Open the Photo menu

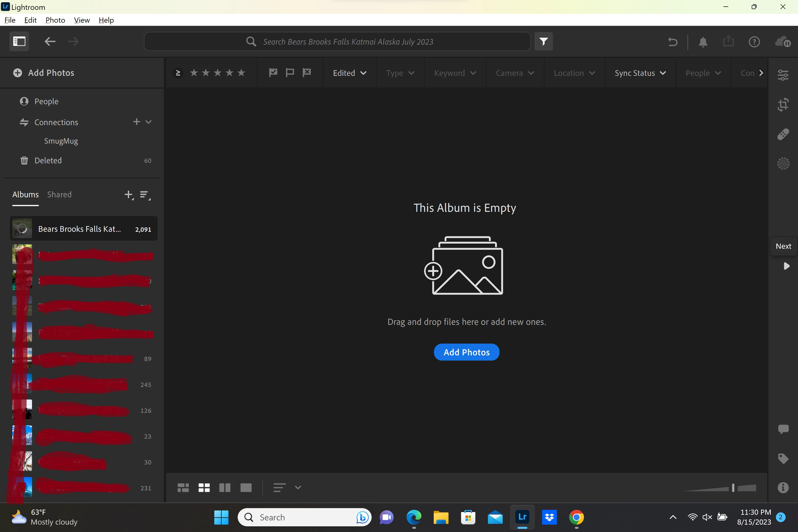tap(55, 20)
